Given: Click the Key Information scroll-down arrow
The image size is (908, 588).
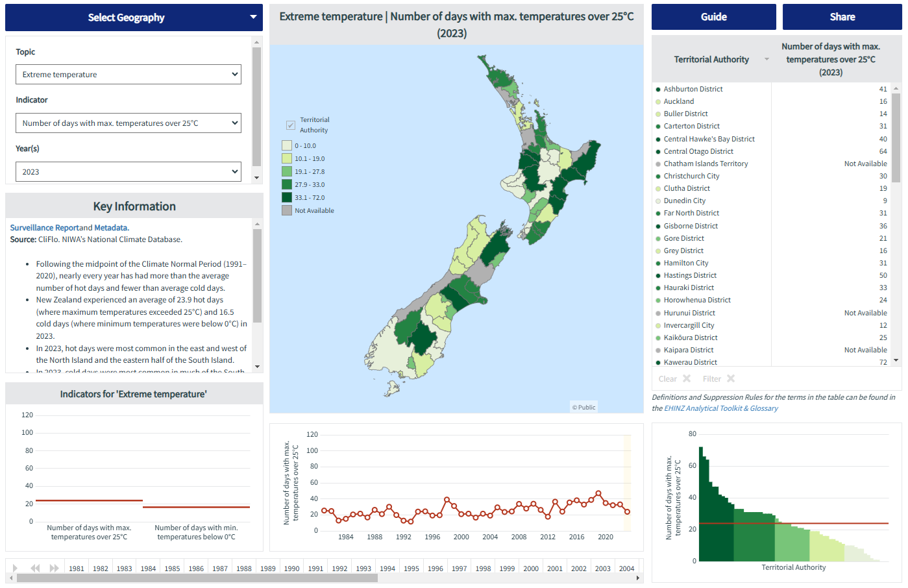Looking at the screenshot, I should point(258,367).
